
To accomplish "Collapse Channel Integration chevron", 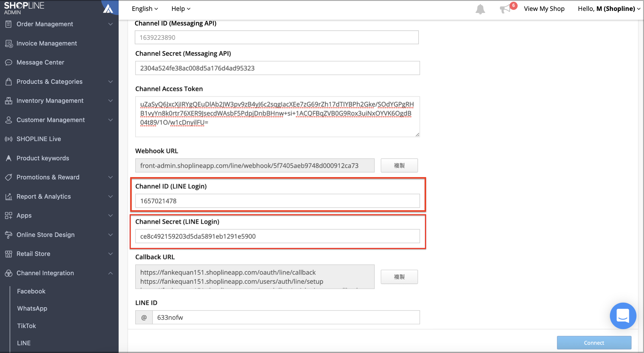I will tap(111, 273).
